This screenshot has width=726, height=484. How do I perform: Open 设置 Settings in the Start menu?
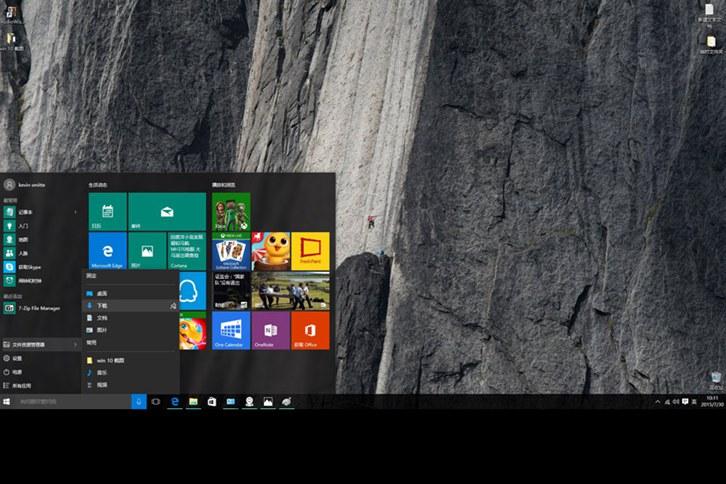click(x=40, y=358)
